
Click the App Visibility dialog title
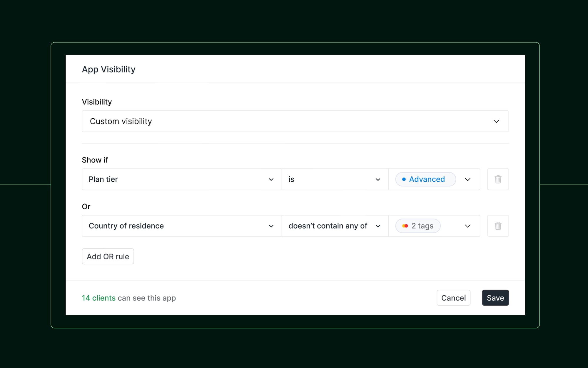108,69
